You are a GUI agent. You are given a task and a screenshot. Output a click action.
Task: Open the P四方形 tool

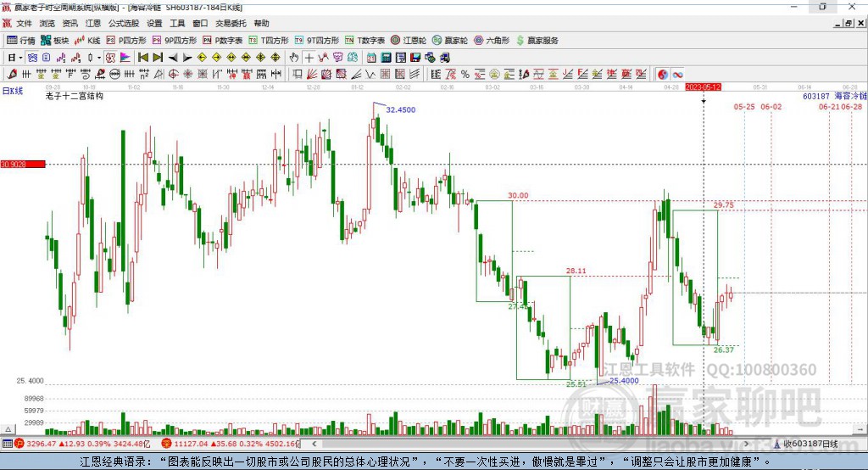pos(126,40)
